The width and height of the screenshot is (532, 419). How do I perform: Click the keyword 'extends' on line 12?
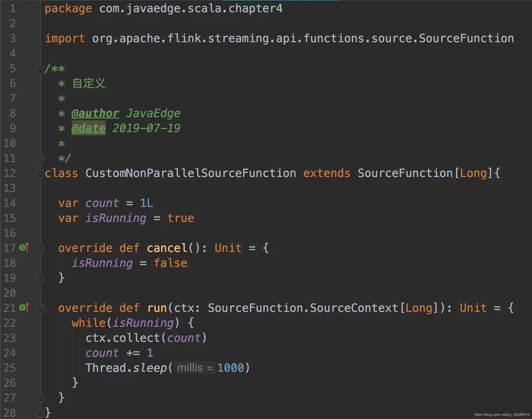327,173
